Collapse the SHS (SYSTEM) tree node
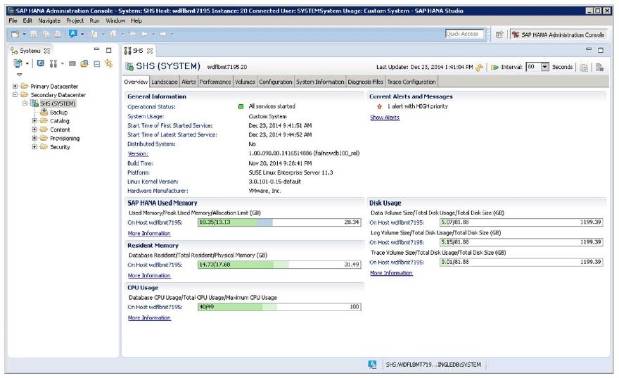Screen dimensions: 619x378 (x=25, y=103)
